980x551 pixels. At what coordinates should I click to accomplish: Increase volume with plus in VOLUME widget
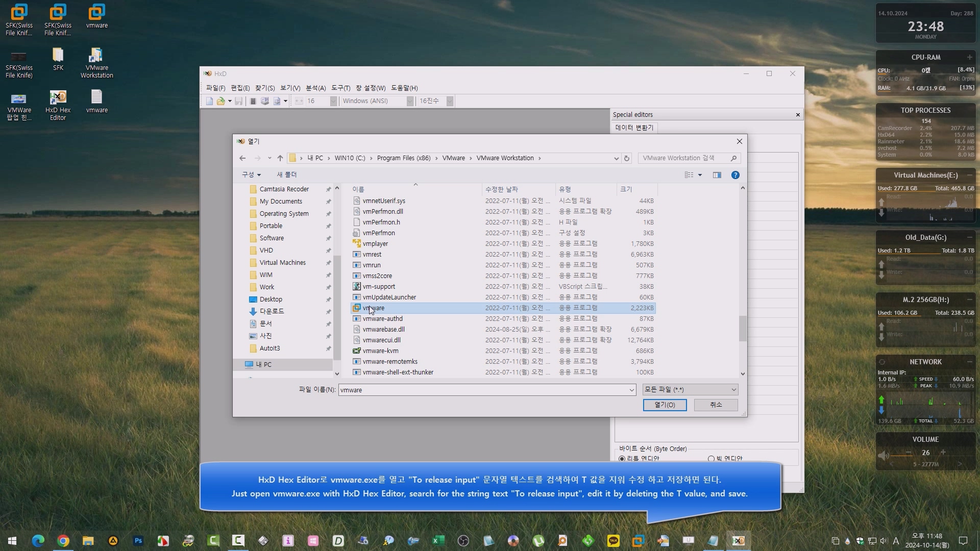pyautogui.click(x=943, y=453)
